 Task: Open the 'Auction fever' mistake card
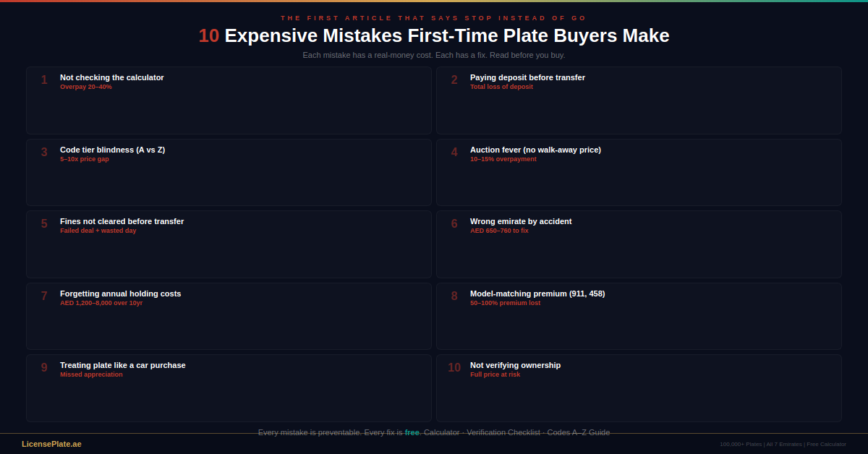click(639, 172)
